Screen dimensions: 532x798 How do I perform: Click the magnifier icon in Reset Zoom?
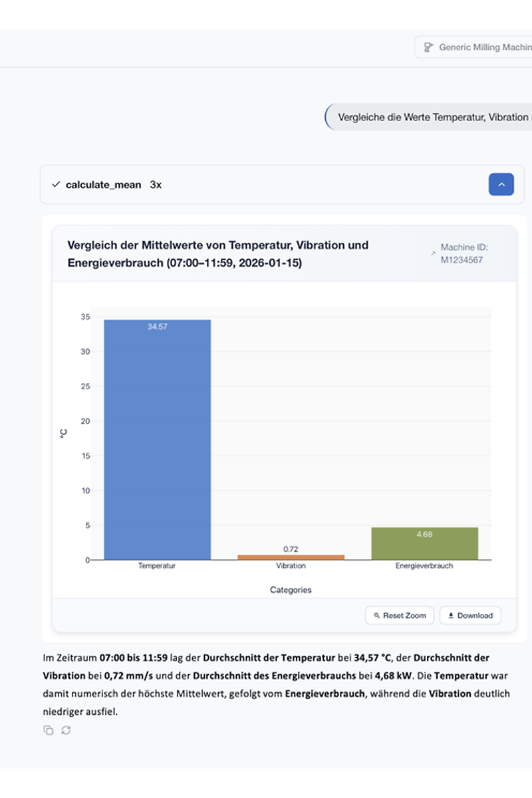[x=376, y=616]
